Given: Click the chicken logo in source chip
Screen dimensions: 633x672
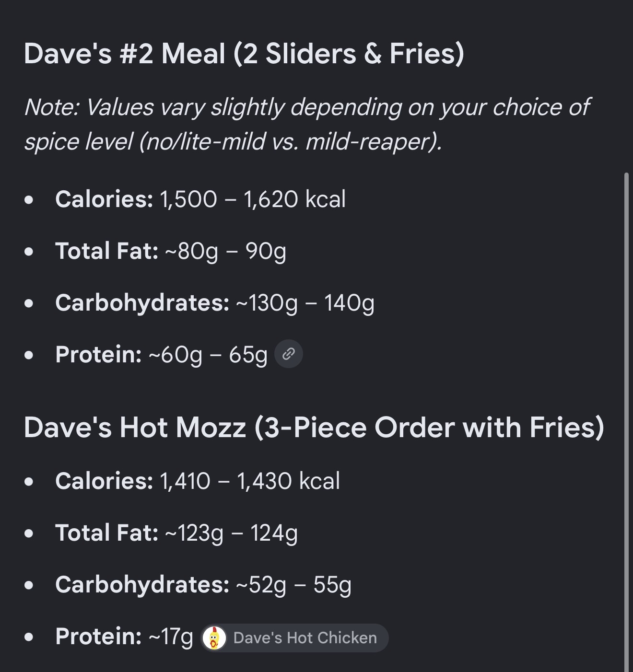Looking at the screenshot, I should 214,638.
